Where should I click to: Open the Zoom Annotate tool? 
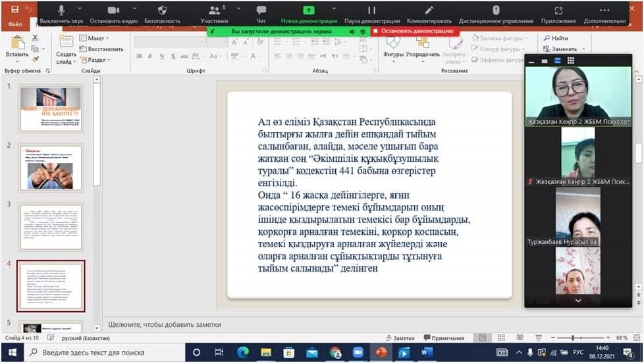tap(429, 13)
